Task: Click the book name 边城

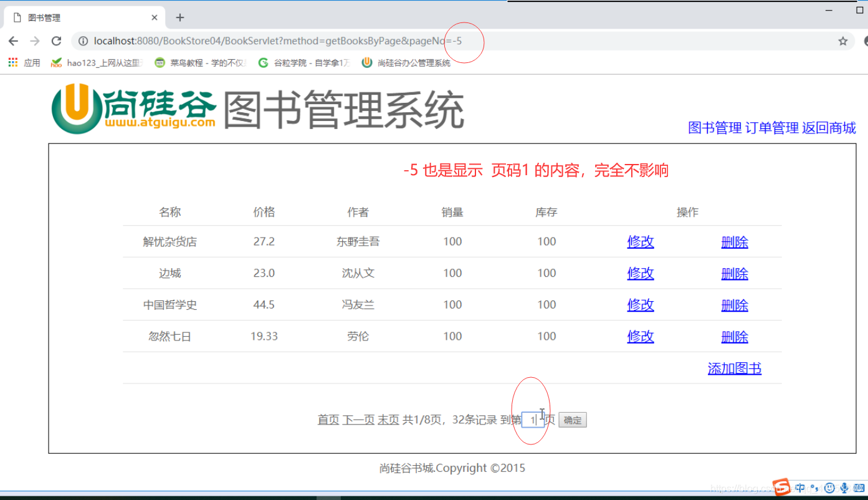Action: coord(170,273)
